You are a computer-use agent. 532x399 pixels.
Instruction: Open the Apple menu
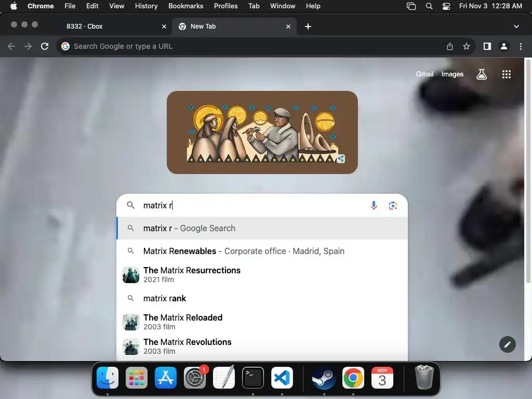coord(14,6)
